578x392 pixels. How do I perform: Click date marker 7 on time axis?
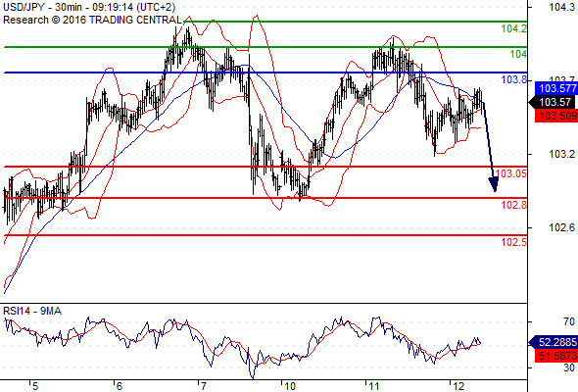pos(203,386)
